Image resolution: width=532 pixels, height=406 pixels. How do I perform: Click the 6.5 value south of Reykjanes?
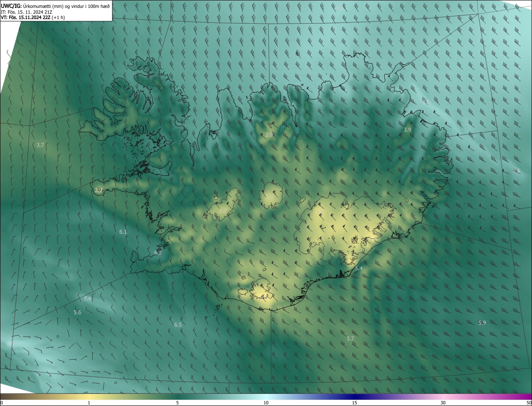tap(178, 325)
